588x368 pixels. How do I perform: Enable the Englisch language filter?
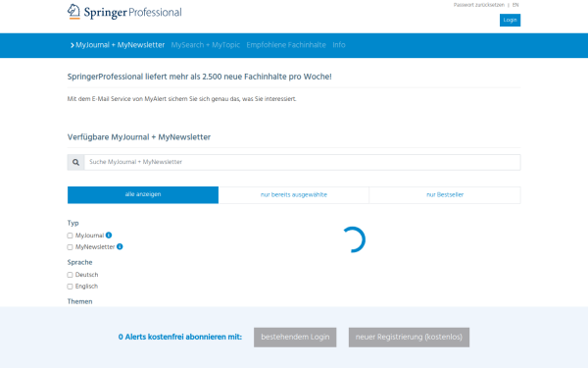(x=70, y=287)
